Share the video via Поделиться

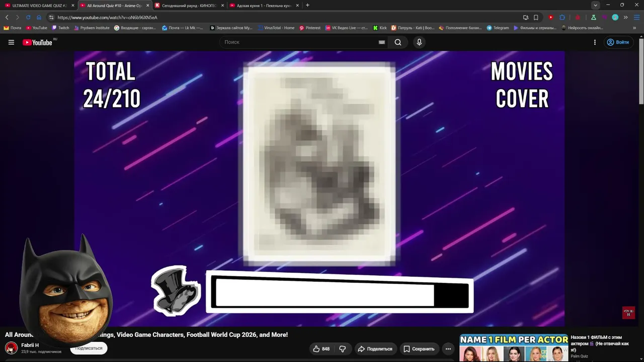[375, 349]
